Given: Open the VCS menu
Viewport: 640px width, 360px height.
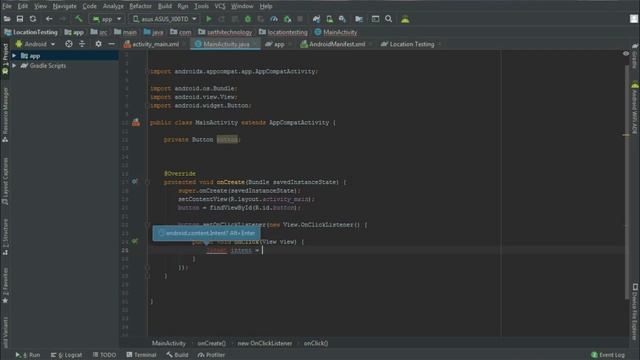Looking at the screenshot, I should click(x=220, y=6).
